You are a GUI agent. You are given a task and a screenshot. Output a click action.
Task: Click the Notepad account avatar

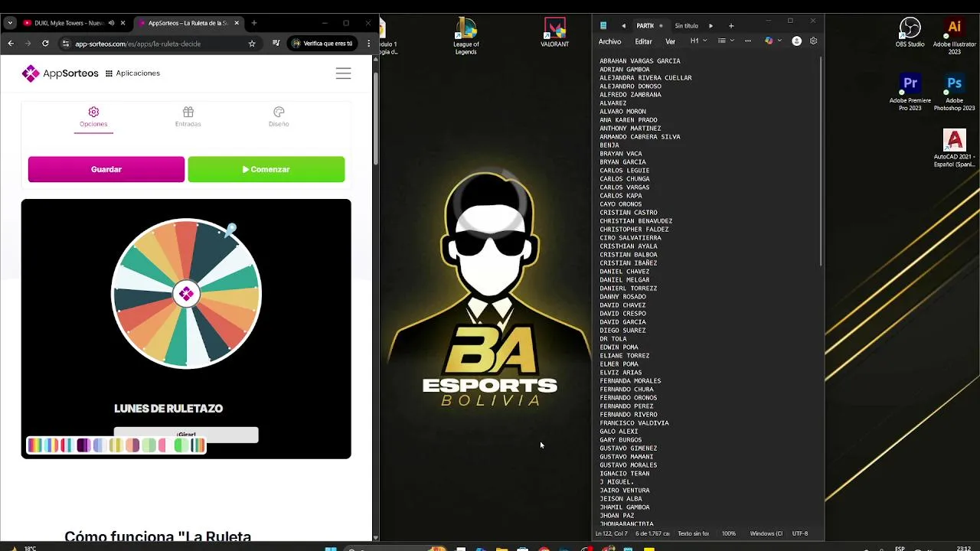[x=797, y=41]
